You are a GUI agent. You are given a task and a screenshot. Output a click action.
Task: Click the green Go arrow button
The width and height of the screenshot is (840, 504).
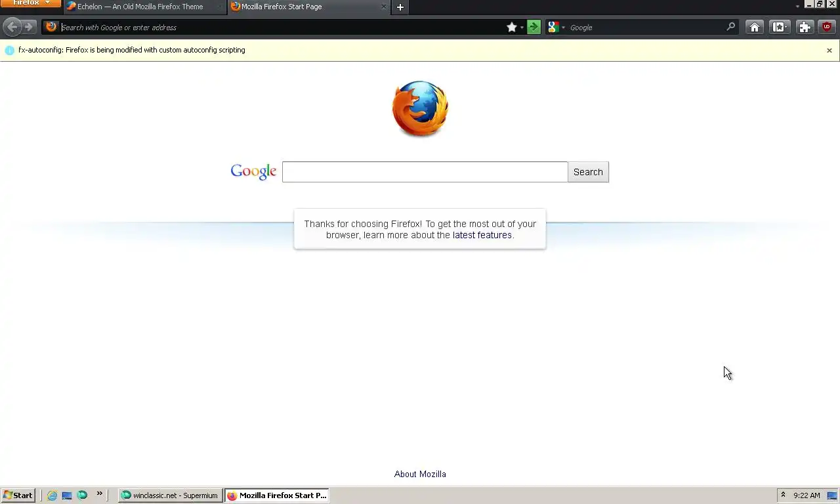534,28
